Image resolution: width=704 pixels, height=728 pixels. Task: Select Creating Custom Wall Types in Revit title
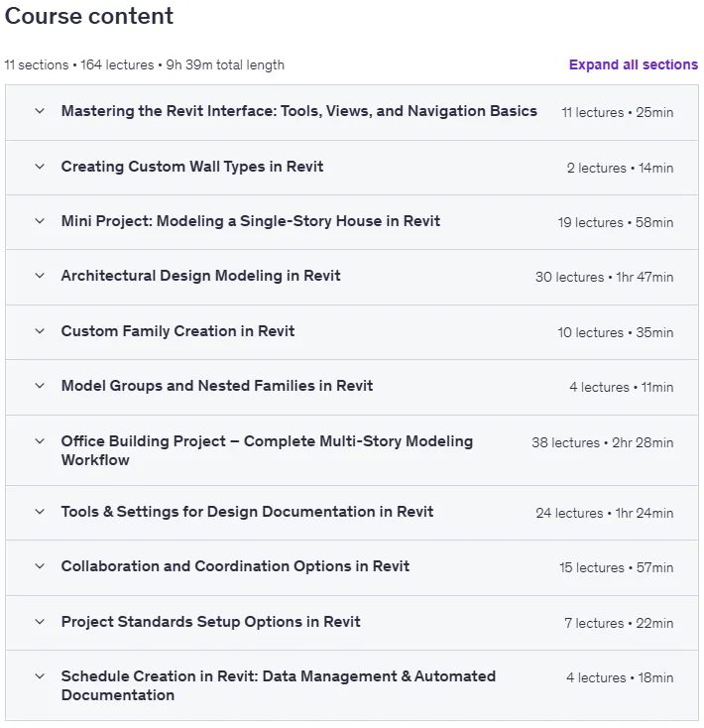pyautogui.click(x=192, y=167)
